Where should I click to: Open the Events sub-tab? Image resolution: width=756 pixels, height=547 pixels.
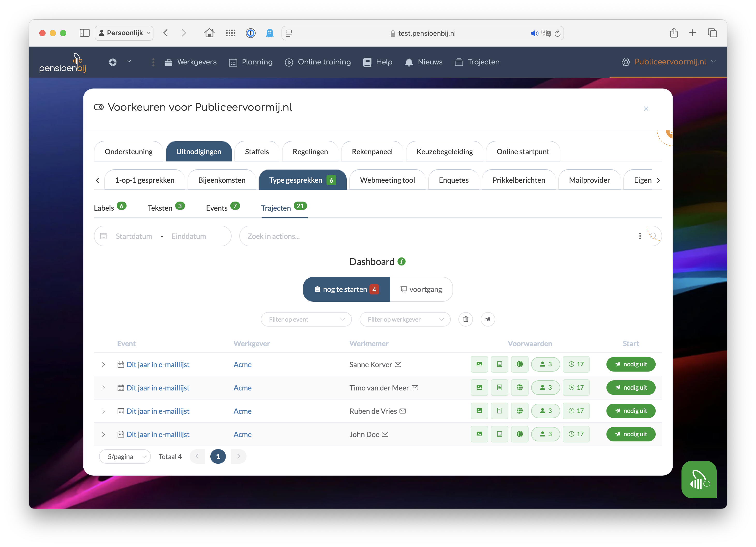click(217, 208)
